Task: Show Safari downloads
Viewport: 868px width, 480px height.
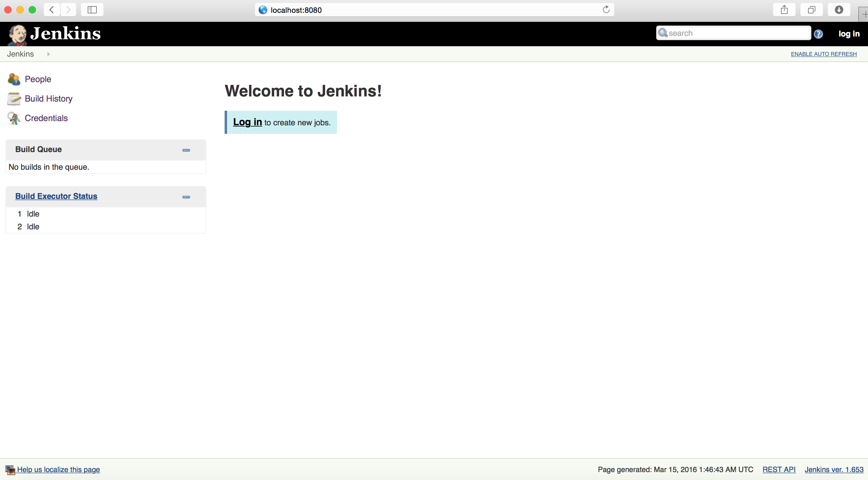Action: tap(839, 10)
